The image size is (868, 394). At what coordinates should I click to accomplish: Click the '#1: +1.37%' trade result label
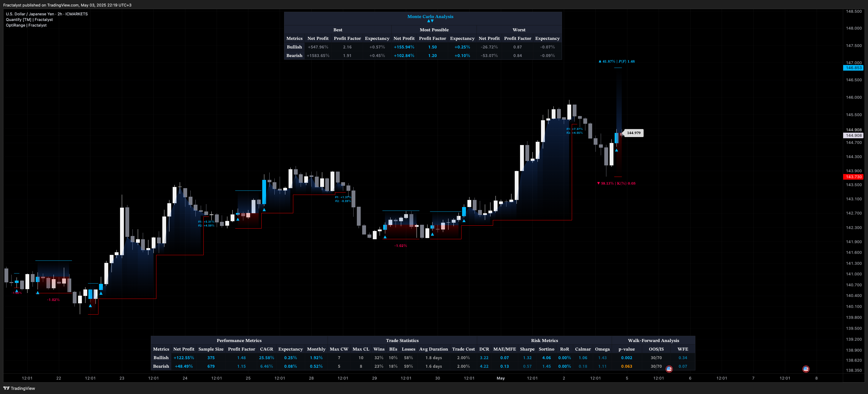[343, 197]
